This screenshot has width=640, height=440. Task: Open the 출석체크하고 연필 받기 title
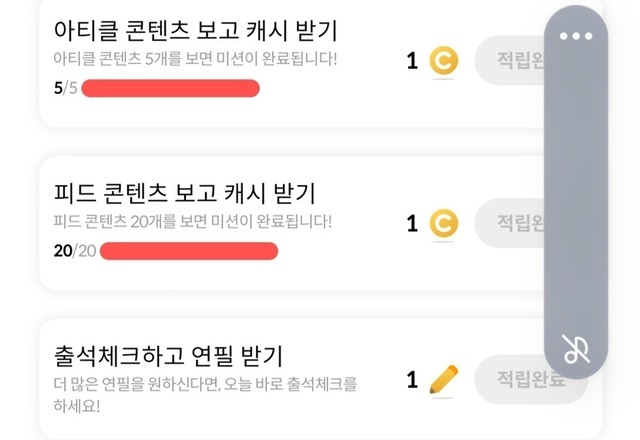pos(167,354)
